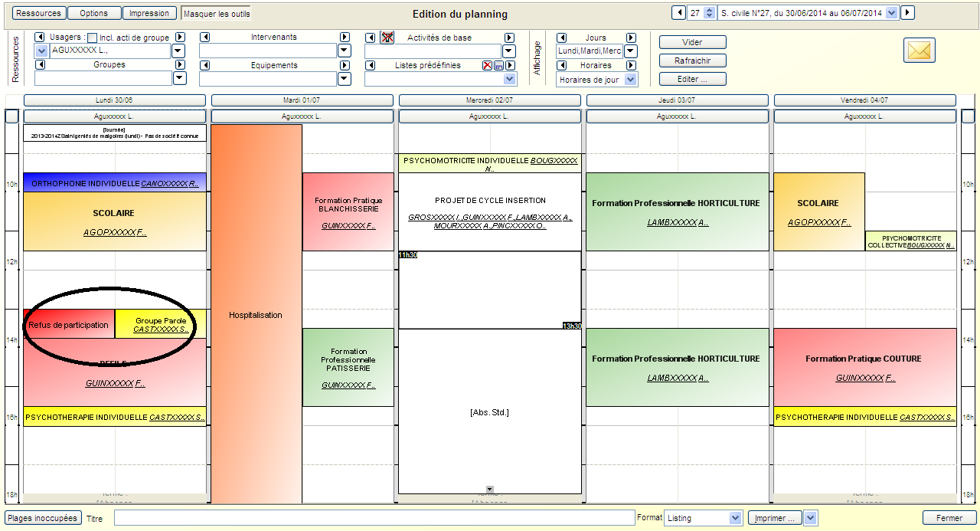Click the Fermer button
Image resolution: width=980 pixels, height=531 pixels.
[x=949, y=518]
